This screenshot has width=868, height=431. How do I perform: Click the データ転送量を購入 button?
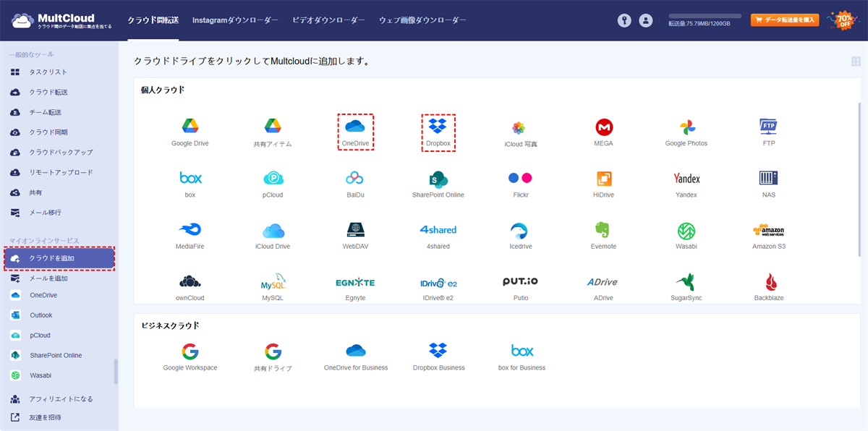pyautogui.click(x=785, y=20)
